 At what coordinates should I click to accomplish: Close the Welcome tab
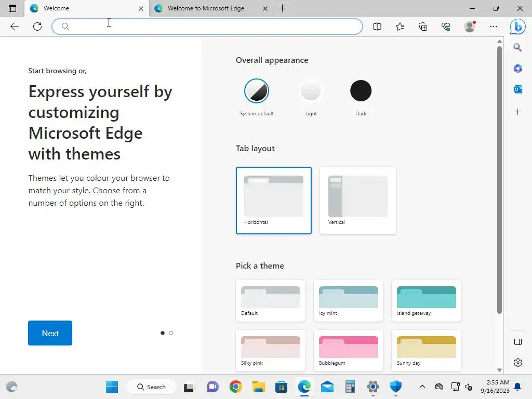click(x=141, y=8)
